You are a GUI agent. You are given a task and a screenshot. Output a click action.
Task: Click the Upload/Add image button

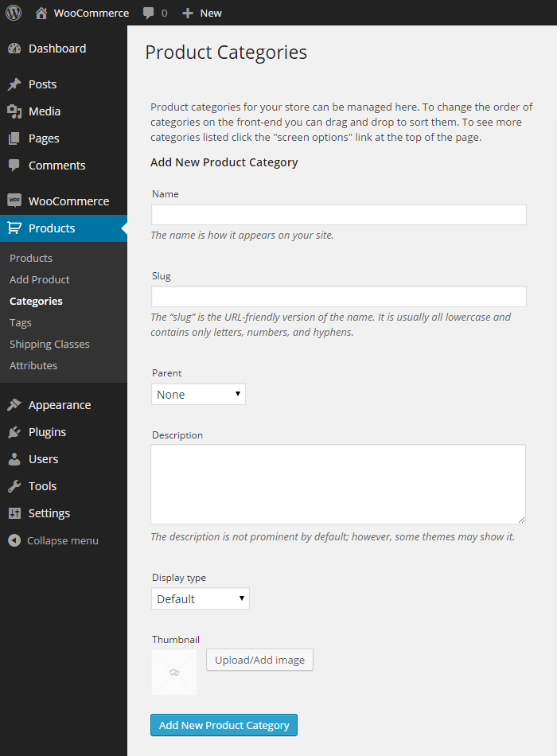pyautogui.click(x=260, y=660)
